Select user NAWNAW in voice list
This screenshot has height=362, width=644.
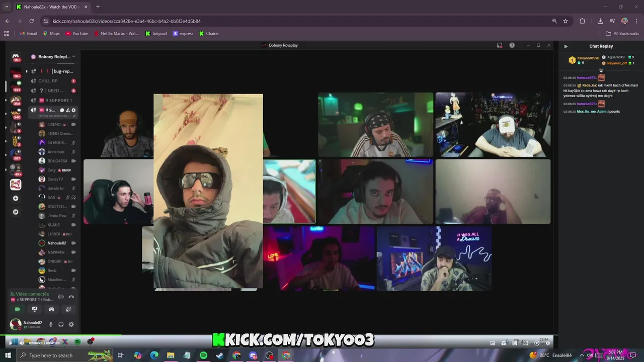pos(57,252)
